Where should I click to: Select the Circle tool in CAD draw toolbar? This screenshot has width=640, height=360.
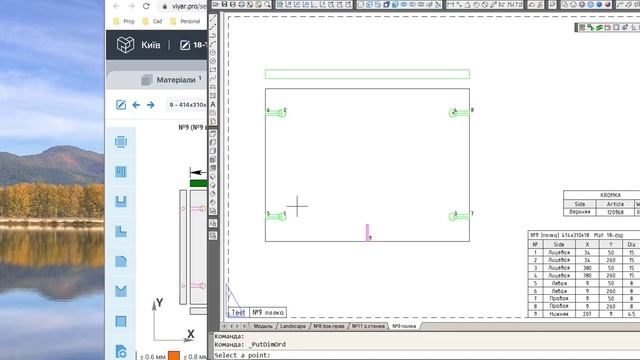pyautogui.click(x=213, y=53)
